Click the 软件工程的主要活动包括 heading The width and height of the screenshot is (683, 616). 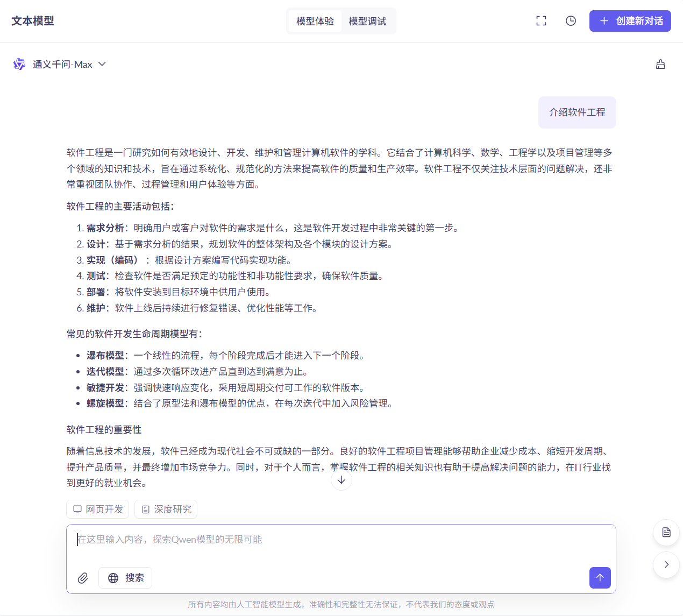point(120,207)
